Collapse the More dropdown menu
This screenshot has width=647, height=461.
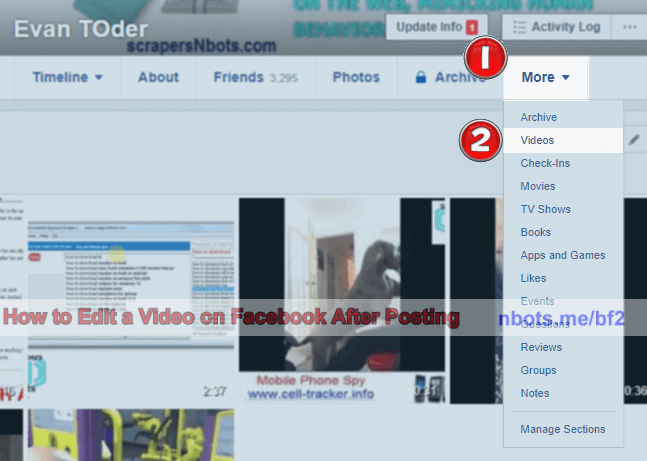(545, 77)
